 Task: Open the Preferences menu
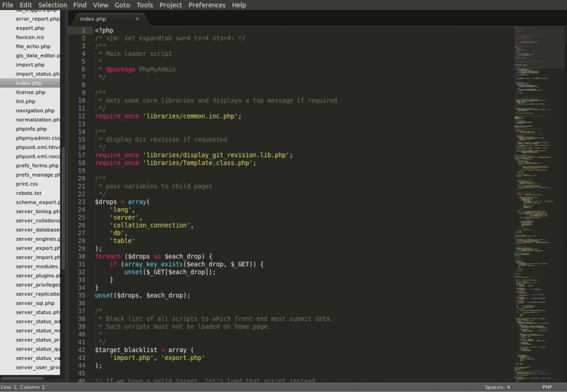click(207, 4)
